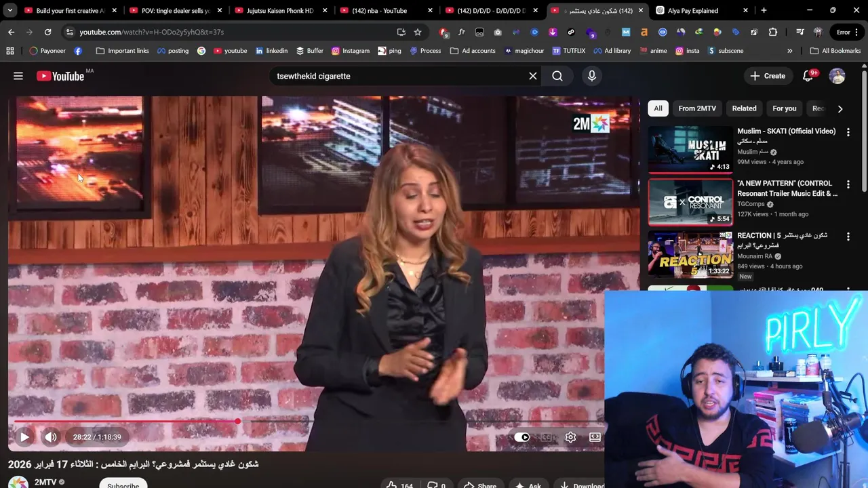Open options for REACTION video
The width and height of the screenshot is (868, 488).
[848, 237]
